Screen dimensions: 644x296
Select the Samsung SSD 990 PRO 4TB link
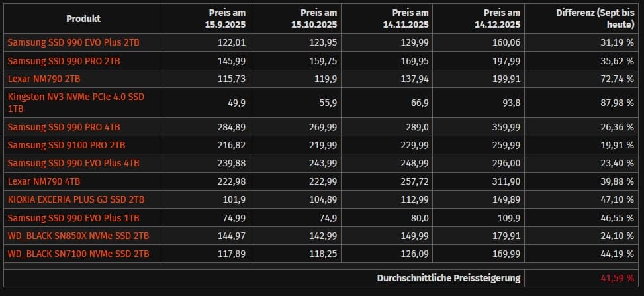pyautogui.click(x=64, y=126)
